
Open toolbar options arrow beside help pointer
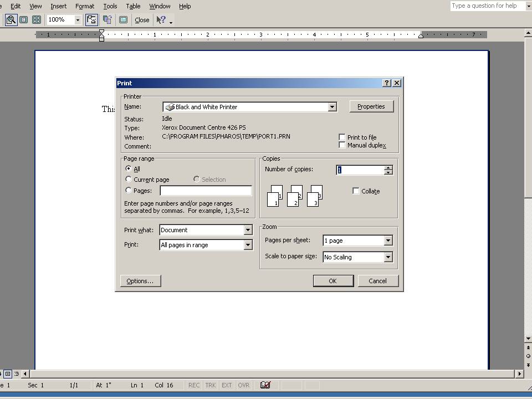coord(171,22)
